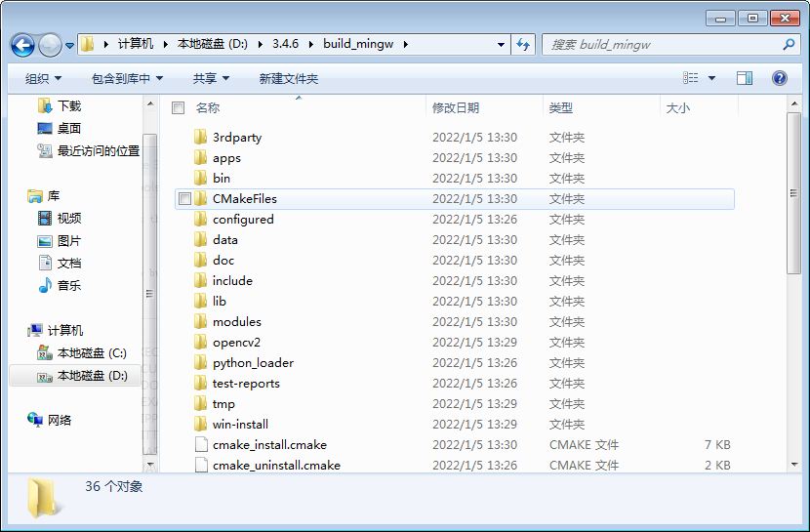Toggle the select-all checkbox in header

tap(178, 108)
